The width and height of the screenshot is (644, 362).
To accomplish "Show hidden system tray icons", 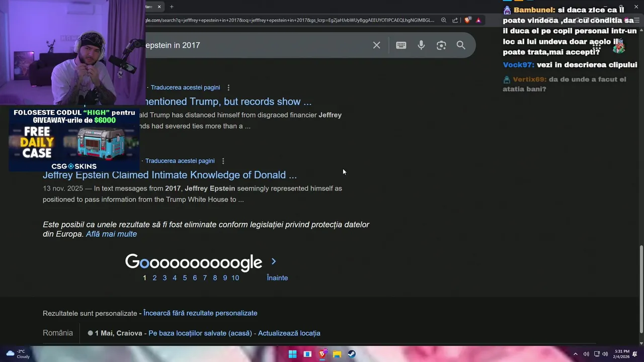I will click(576, 354).
